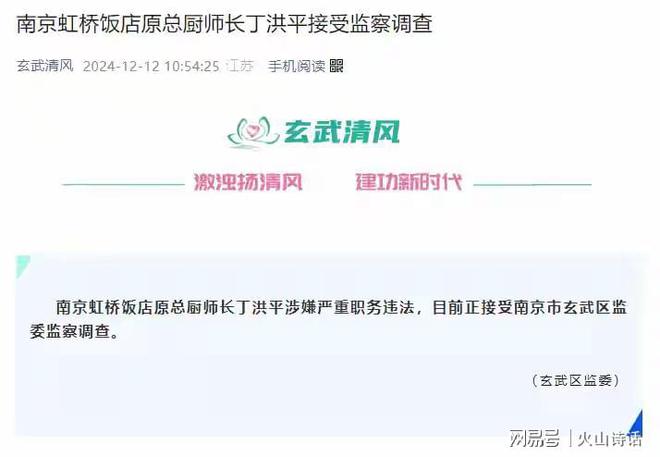Viewport: 660px width, 457px height.
Task: Open the 手机阅读 mobile reading link
Action: (297, 66)
